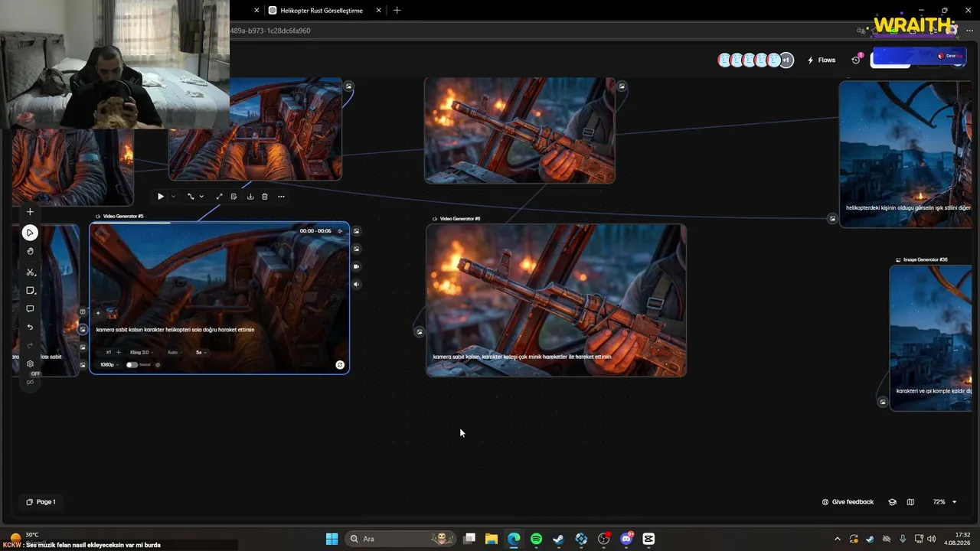Open a new browser tab
Screen dimensions: 980x551
point(397,11)
